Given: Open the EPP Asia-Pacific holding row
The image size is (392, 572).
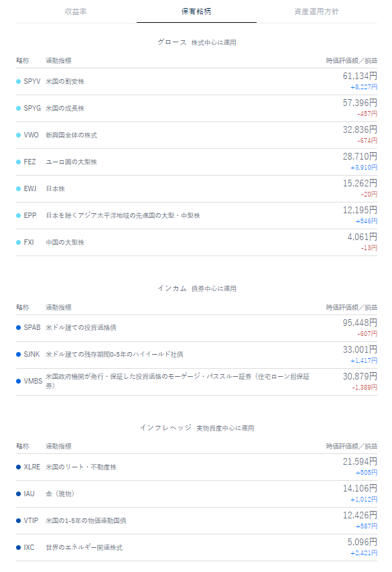Looking at the screenshot, I should [x=196, y=216].
